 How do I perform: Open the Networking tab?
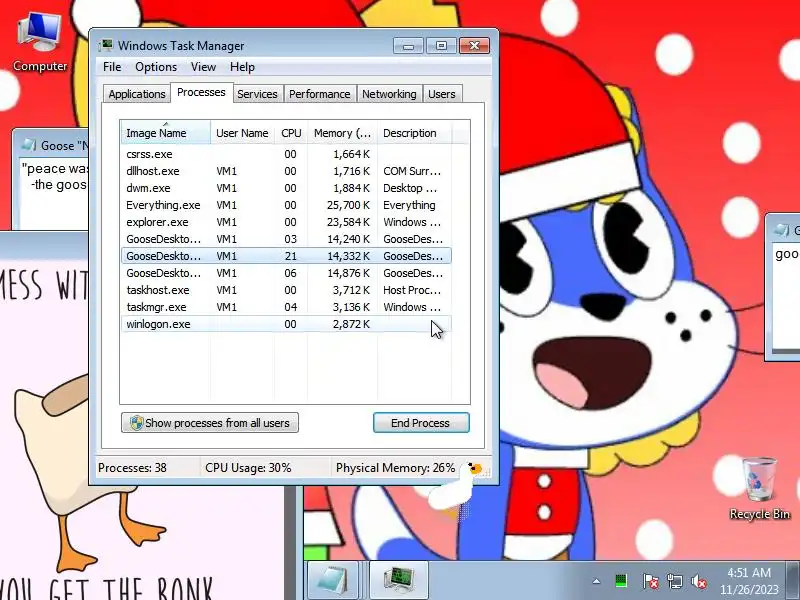click(389, 94)
